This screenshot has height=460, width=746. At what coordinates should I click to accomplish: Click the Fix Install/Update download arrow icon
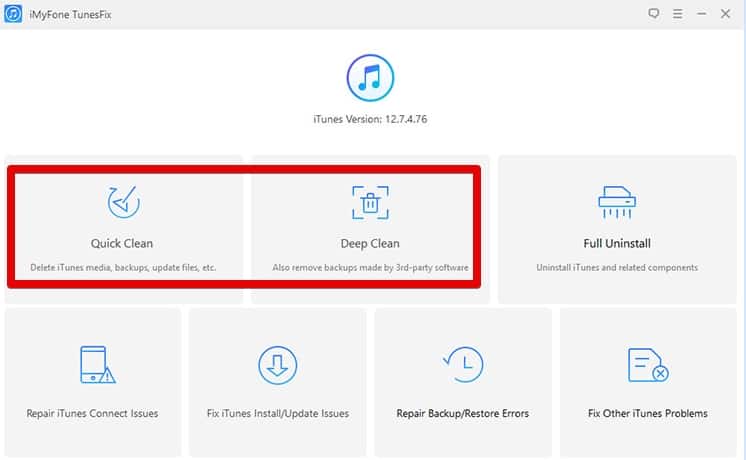(x=277, y=365)
